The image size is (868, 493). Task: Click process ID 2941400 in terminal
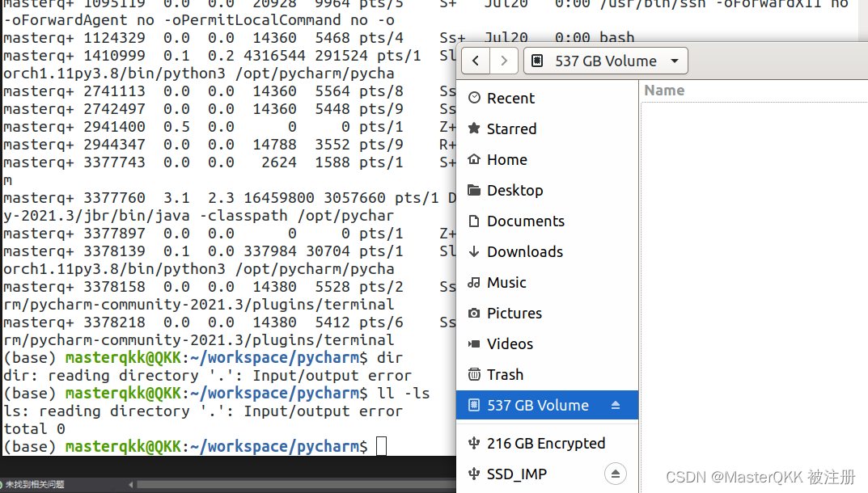(114, 127)
